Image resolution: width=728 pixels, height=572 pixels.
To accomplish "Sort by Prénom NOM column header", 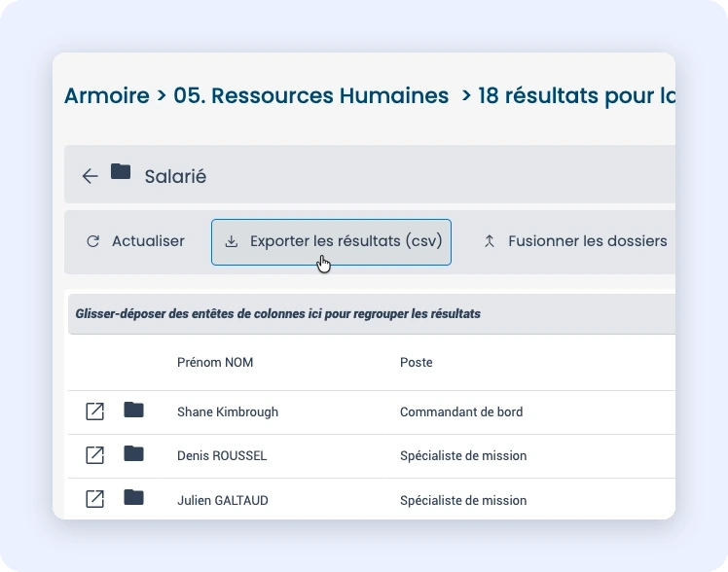I will [x=215, y=362].
